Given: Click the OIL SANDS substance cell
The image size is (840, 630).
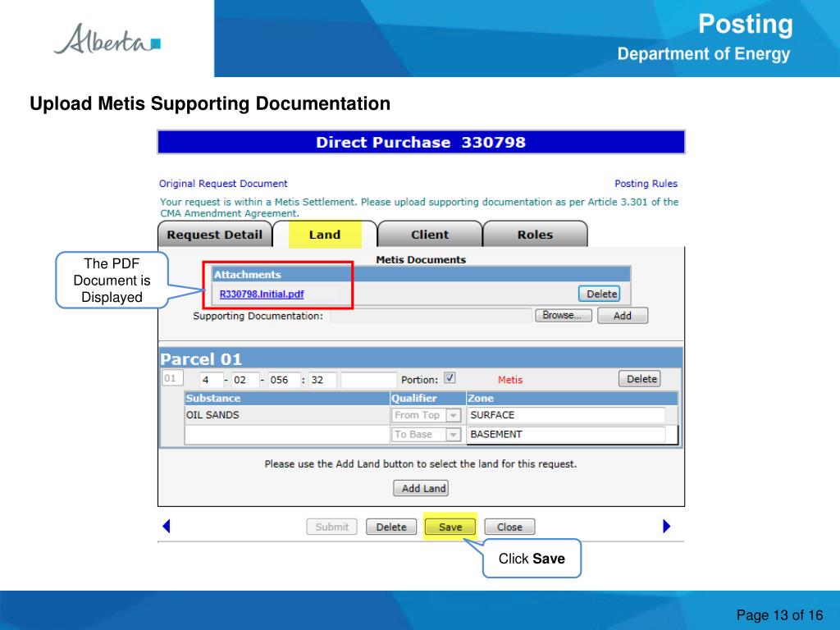Looking at the screenshot, I should point(287,415).
